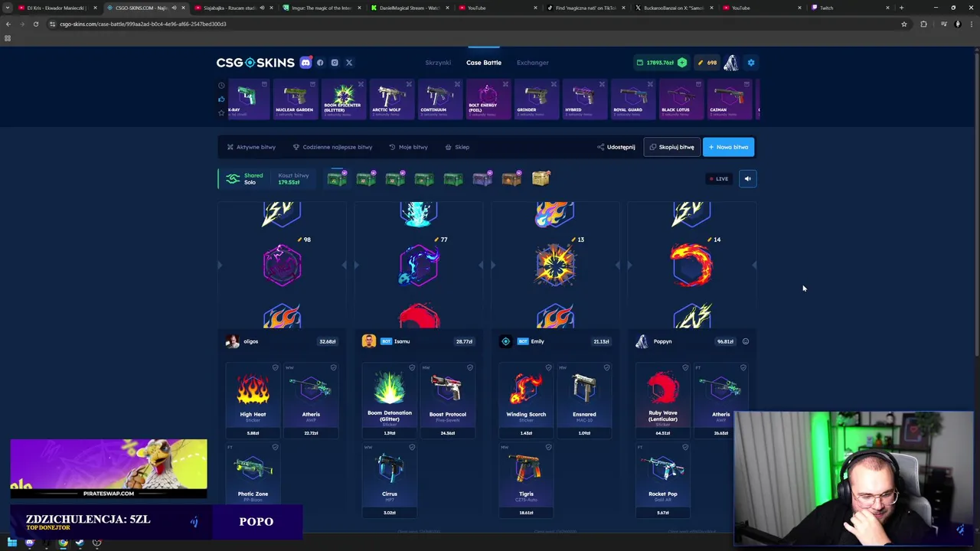Bookmark page with the star icon
The width and height of the screenshot is (980, 551).
coord(903,24)
